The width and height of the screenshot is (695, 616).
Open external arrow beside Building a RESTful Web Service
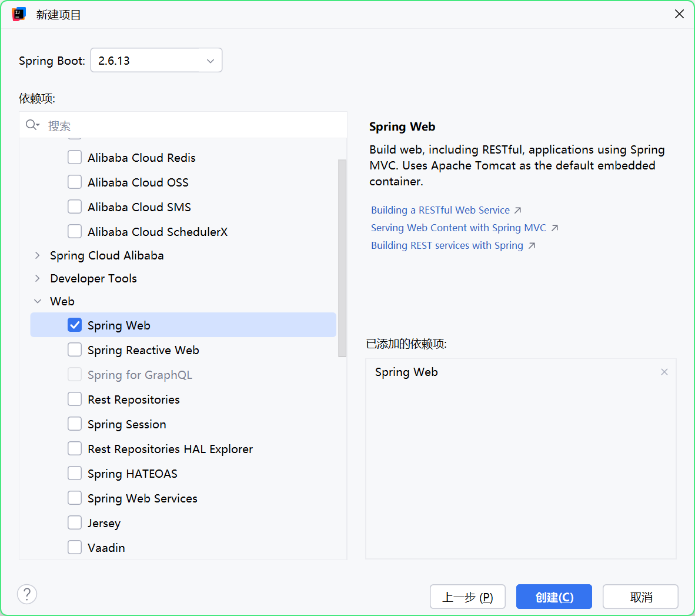click(518, 211)
